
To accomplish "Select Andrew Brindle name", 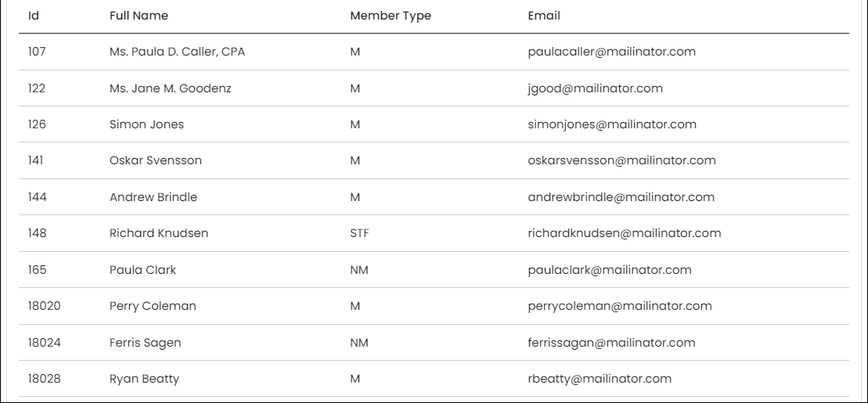I will 153,197.
